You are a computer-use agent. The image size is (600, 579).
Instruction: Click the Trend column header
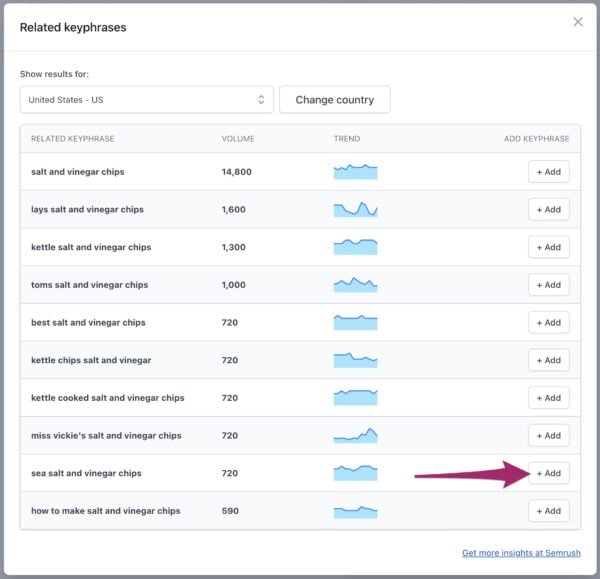(x=346, y=139)
